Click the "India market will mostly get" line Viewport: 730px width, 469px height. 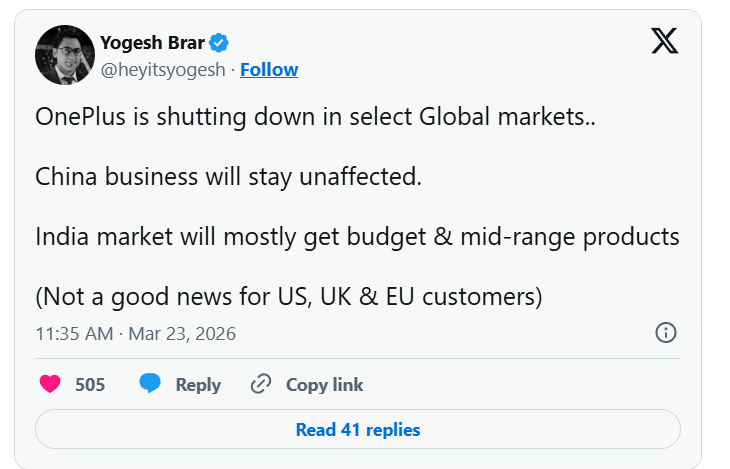pos(357,237)
